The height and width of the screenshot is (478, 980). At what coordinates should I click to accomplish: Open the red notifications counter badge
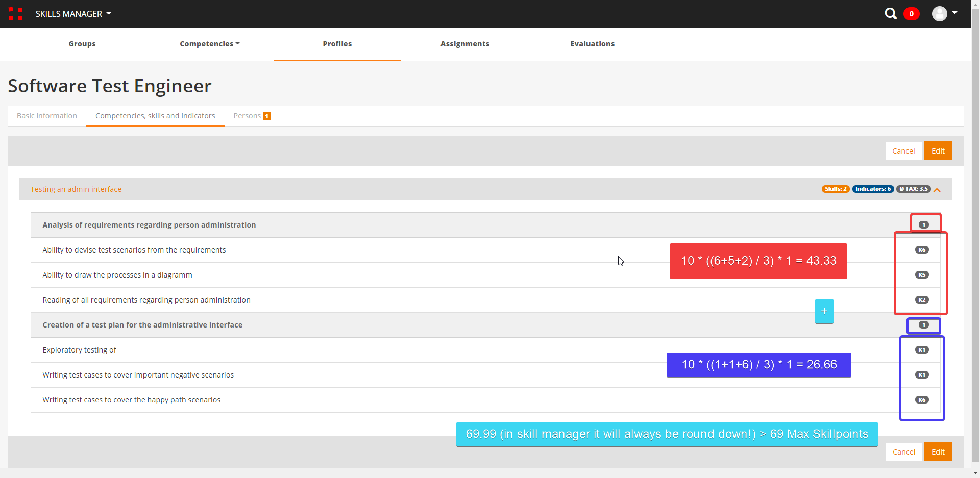pos(912,14)
